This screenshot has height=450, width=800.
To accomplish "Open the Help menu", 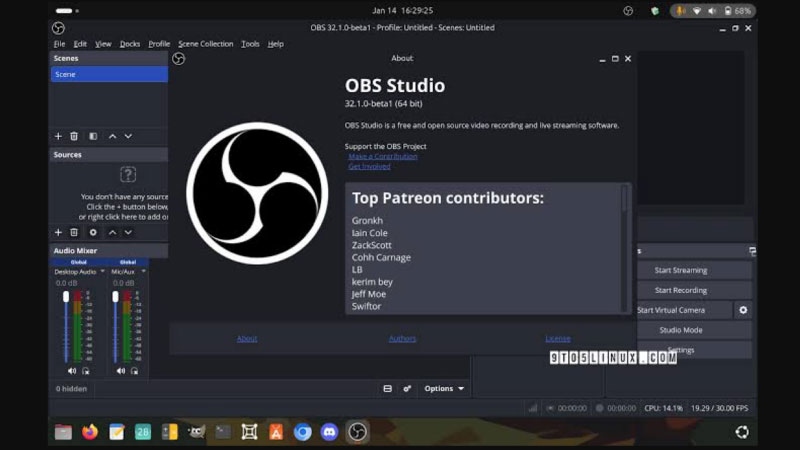I will pyautogui.click(x=276, y=44).
